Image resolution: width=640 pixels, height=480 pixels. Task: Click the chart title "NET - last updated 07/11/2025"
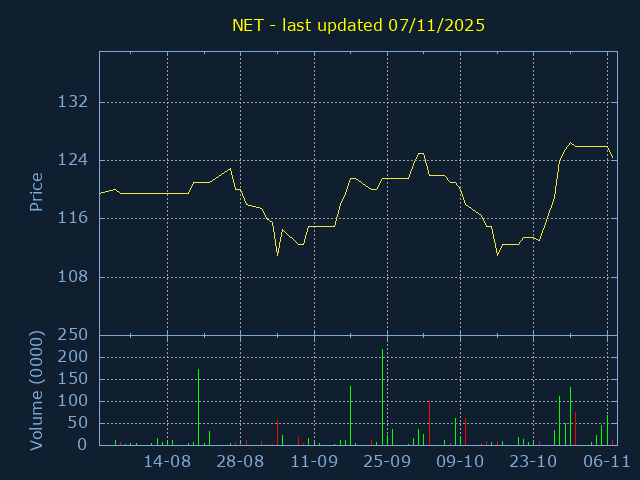click(x=358, y=26)
